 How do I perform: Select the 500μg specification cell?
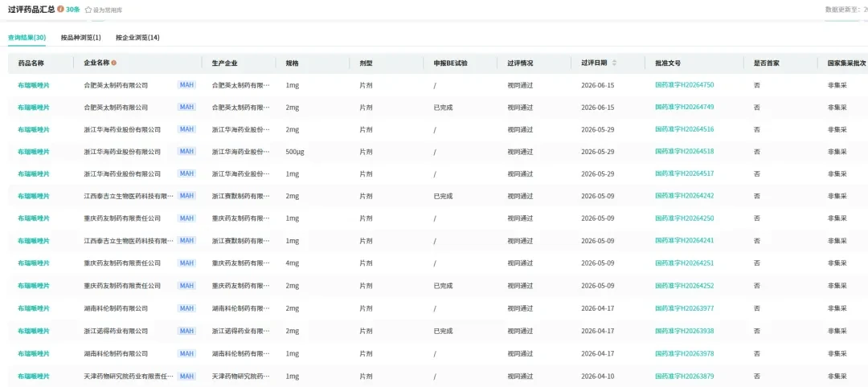295,152
